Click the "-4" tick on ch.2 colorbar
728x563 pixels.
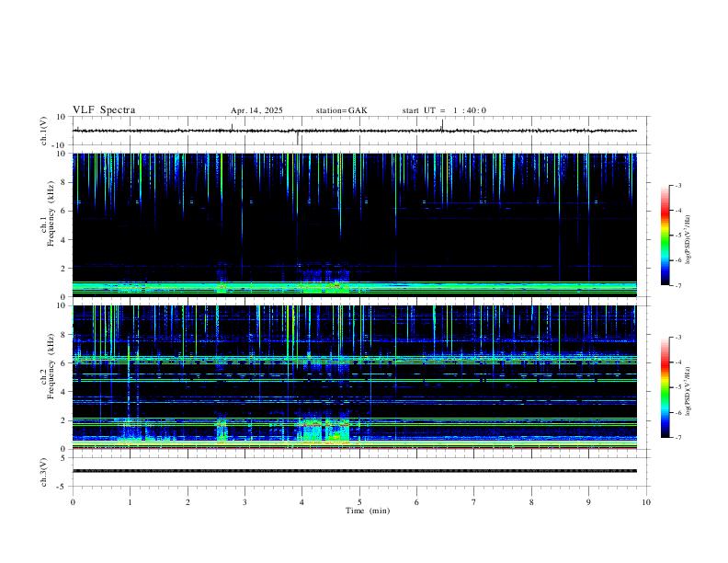pyautogui.click(x=677, y=362)
